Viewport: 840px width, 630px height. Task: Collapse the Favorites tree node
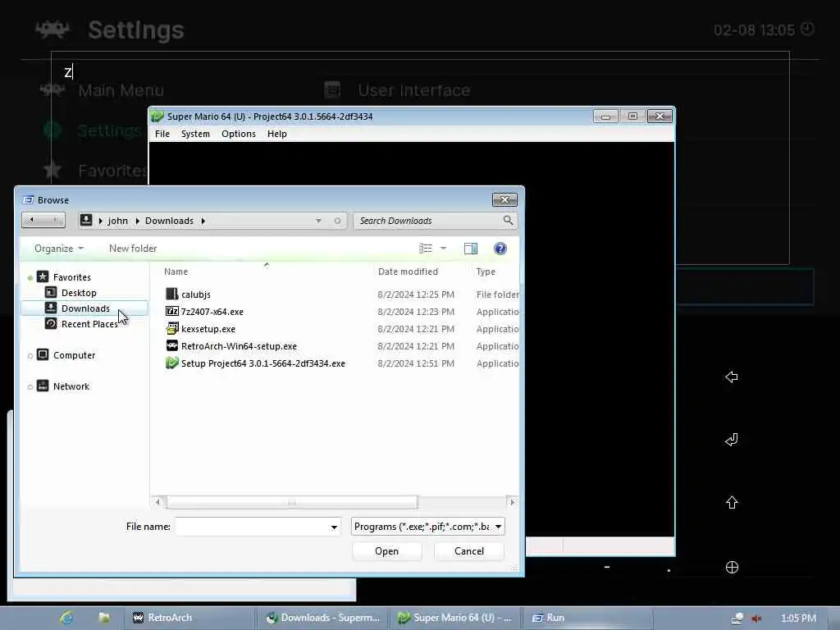(x=30, y=277)
